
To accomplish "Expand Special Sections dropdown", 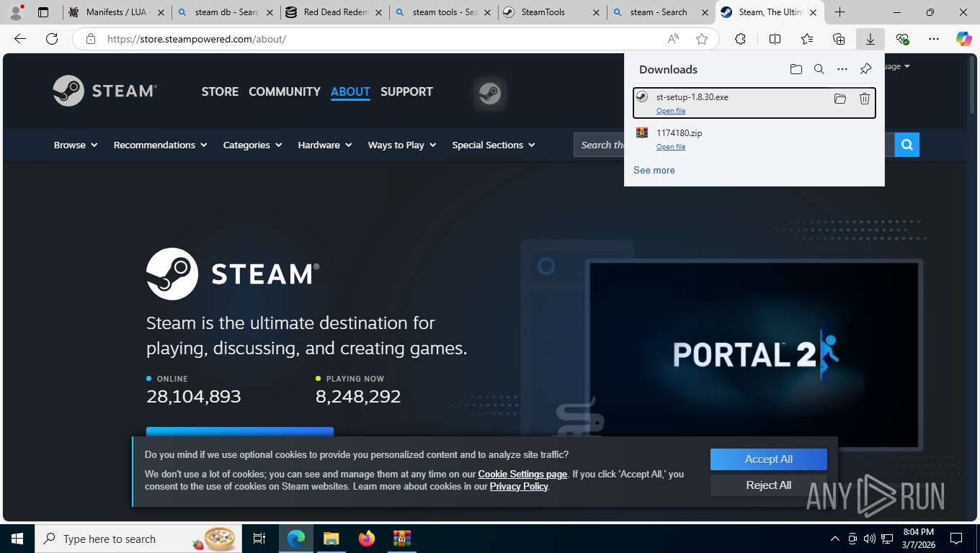I will point(494,145).
